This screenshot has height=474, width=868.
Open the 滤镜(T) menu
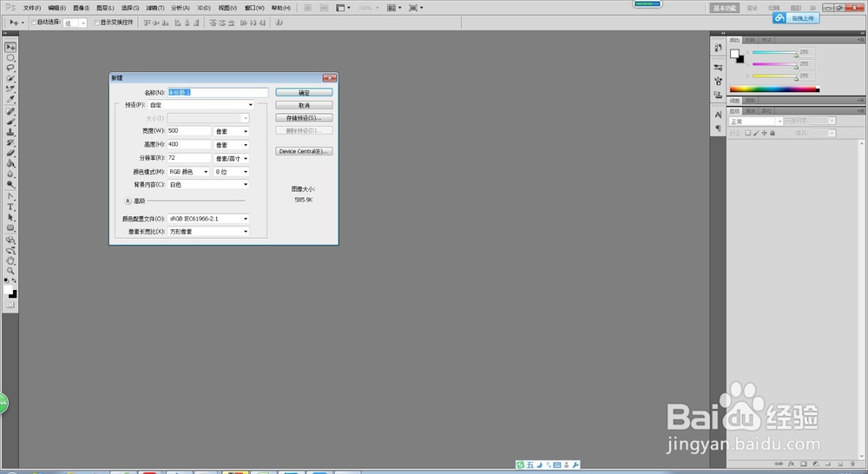pos(155,8)
